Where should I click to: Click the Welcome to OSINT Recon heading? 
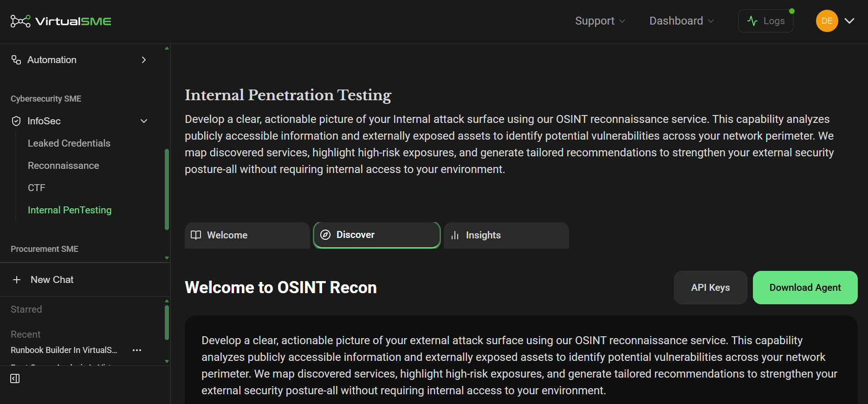(x=281, y=288)
